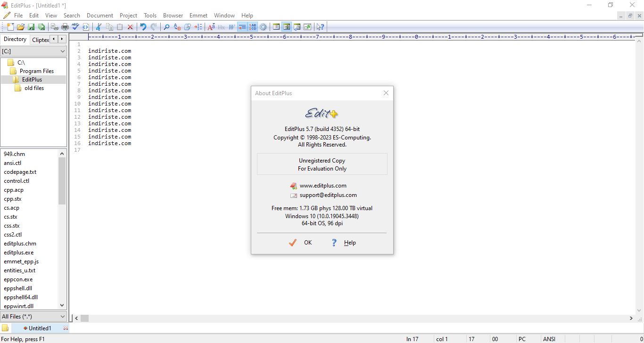Click the context Help pointer icon
The height and width of the screenshot is (343, 644).
pyautogui.click(x=321, y=27)
